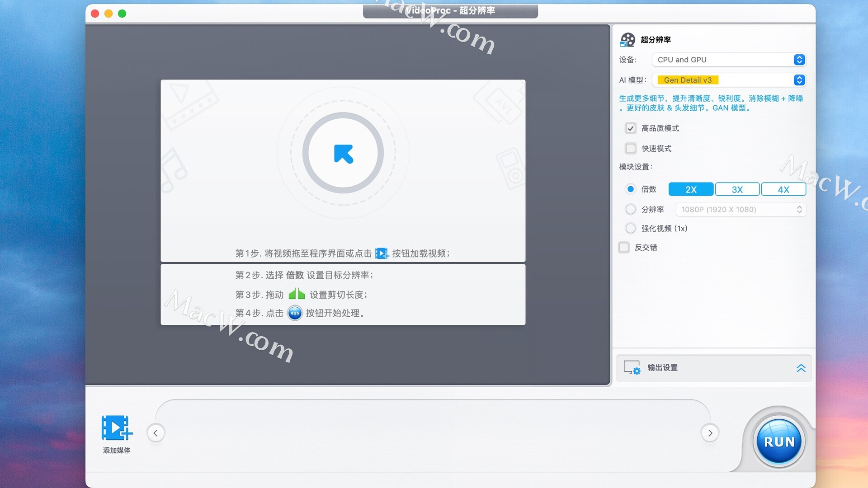Select the resolution radio button
868x488 pixels.
630,209
